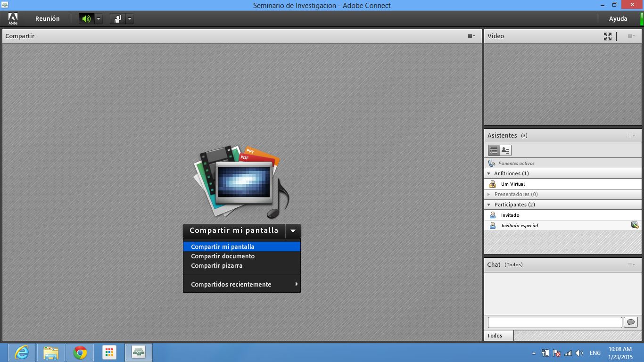Click the Adobe Connect taskbar icon
Image resolution: width=644 pixels, height=362 pixels.
point(139,353)
